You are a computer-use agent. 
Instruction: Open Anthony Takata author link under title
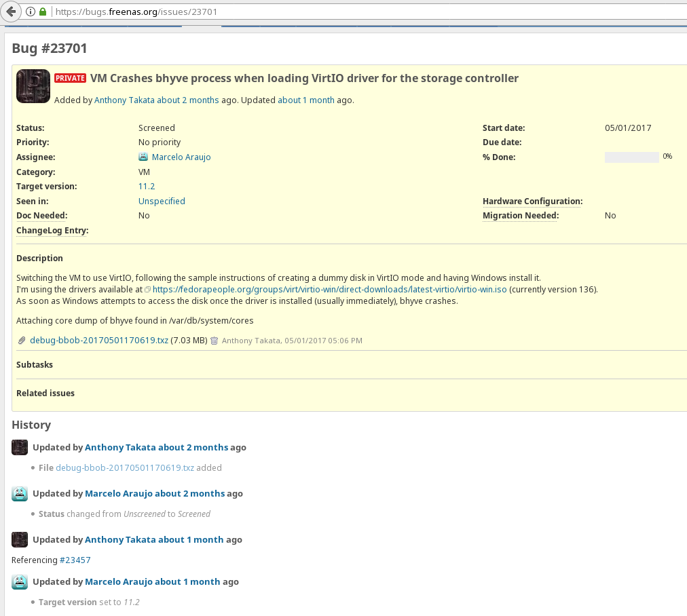point(124,100)
